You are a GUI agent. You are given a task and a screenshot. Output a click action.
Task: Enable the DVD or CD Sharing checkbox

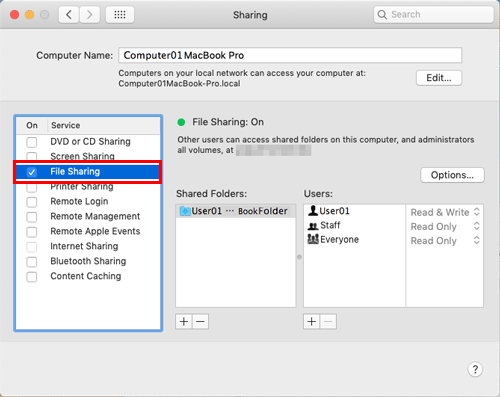click(x=32, y=142)
